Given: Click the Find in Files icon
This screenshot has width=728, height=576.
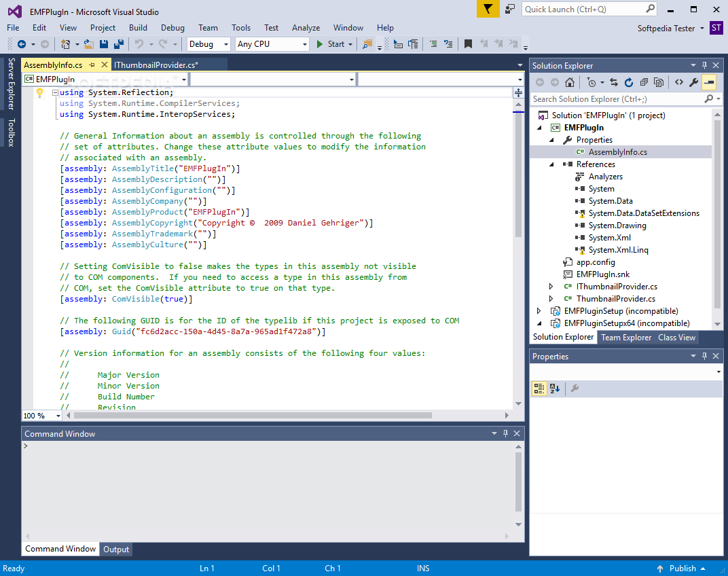Looking at the screenshot, I should pyautogui.click(x=367, y=44).
